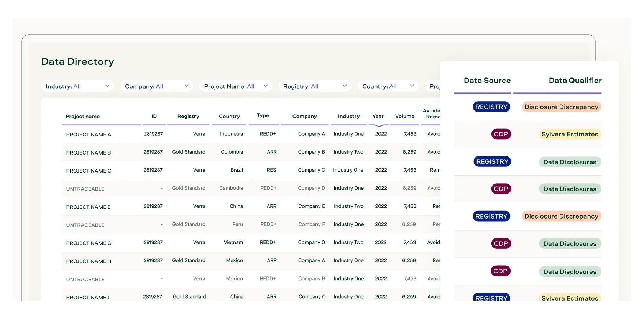Open the PROJECT NAME G row

pos(251,243)
